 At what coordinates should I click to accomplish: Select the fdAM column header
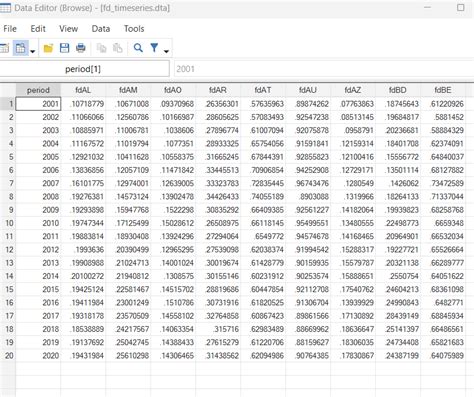128,90
